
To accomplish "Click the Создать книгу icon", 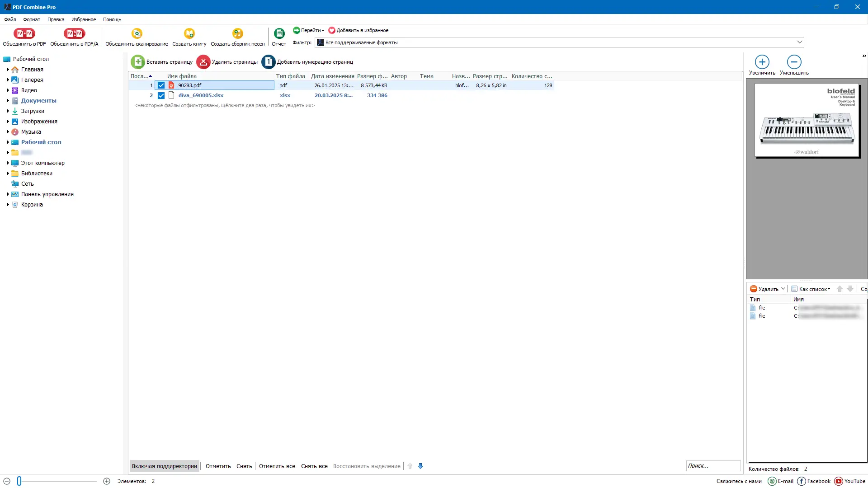I will pyautogui.click(x=189, y=37).
